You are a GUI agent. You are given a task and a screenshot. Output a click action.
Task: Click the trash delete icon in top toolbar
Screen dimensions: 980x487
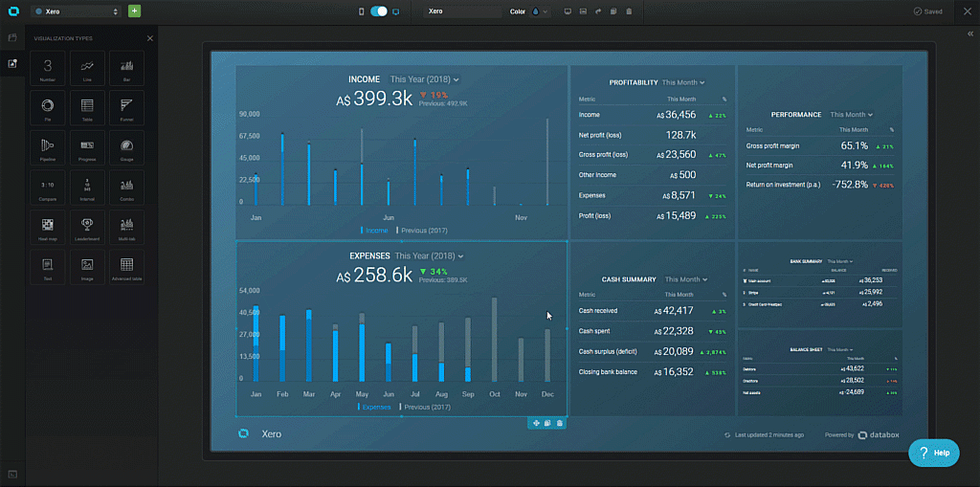[x=629, y=11]
